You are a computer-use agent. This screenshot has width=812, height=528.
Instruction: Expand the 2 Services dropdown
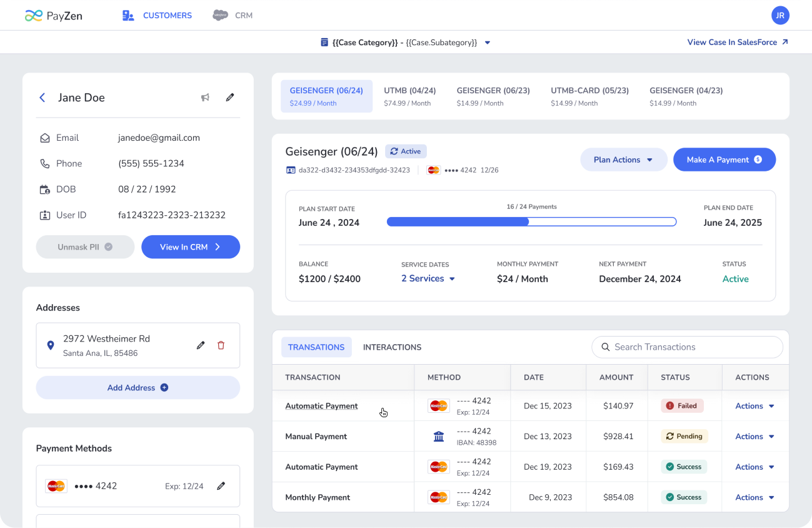(x=428, y=279)
